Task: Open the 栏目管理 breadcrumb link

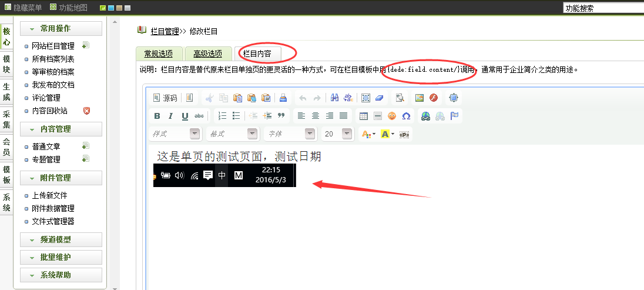Action: point(165,31)
